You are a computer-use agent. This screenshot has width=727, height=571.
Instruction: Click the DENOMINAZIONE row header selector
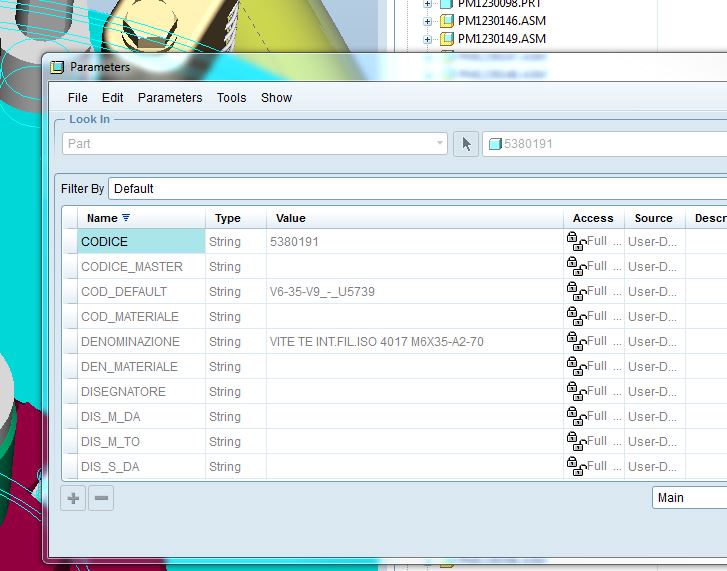[70, 342]
